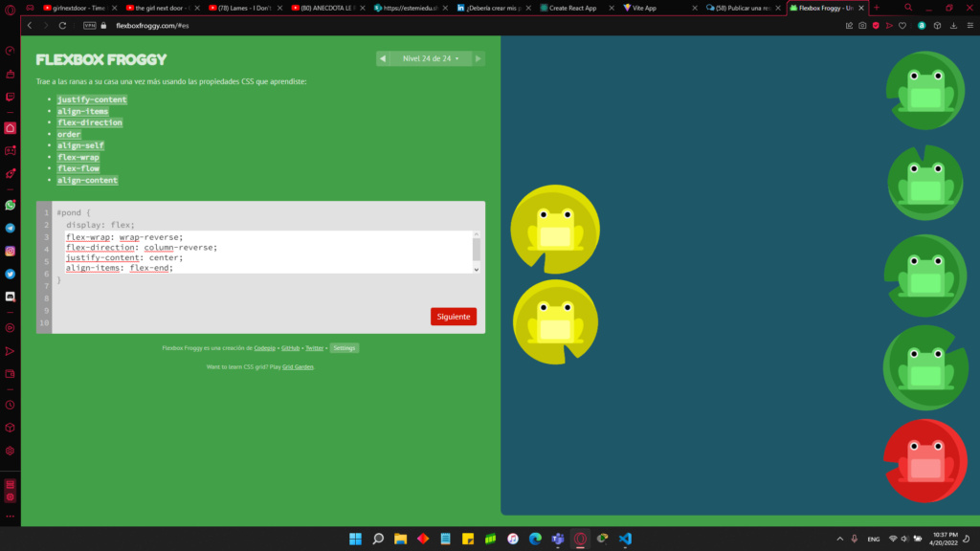
Task: Open the taskbar clock and date
Action: [944, 539]
